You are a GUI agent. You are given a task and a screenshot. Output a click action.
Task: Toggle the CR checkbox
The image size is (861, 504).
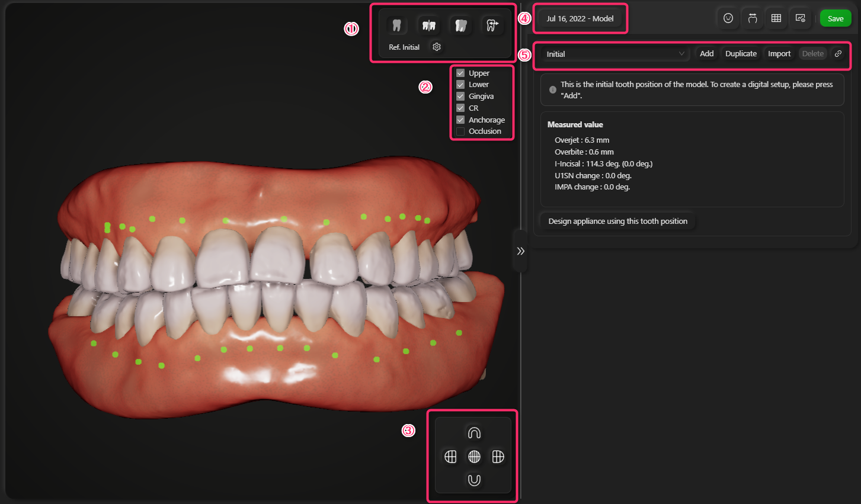point(460,108)
